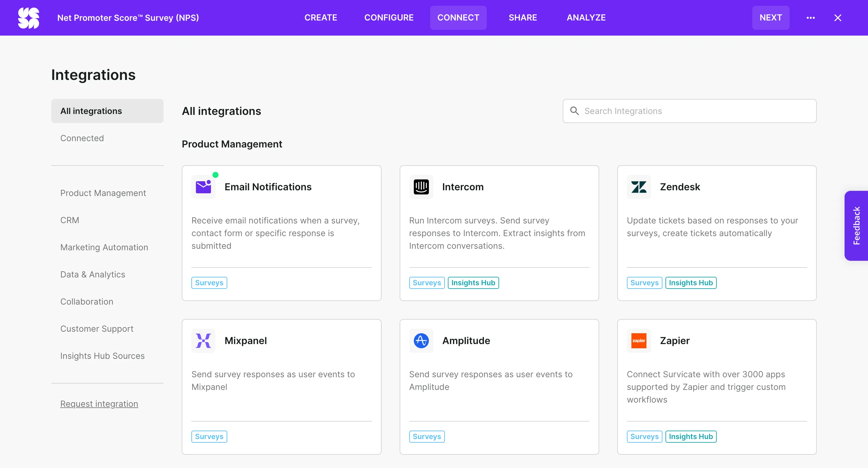
Task: Click the Intercom logo icon
Action: (421, 187)
